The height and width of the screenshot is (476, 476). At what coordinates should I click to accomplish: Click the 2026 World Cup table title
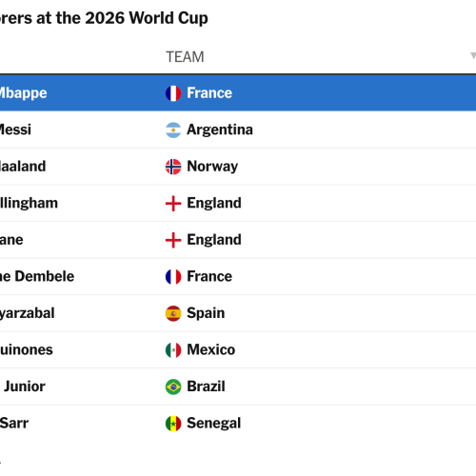click(x=104, y=18)
